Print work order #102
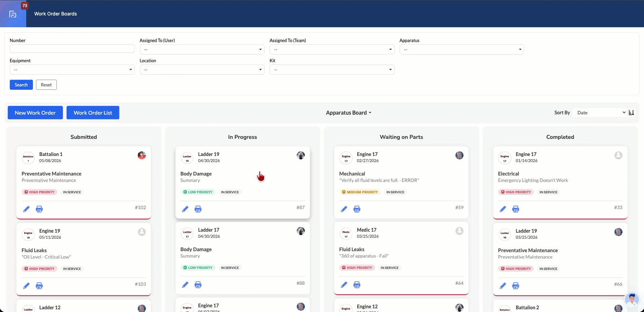644x312 pixels. coord(39,209)
